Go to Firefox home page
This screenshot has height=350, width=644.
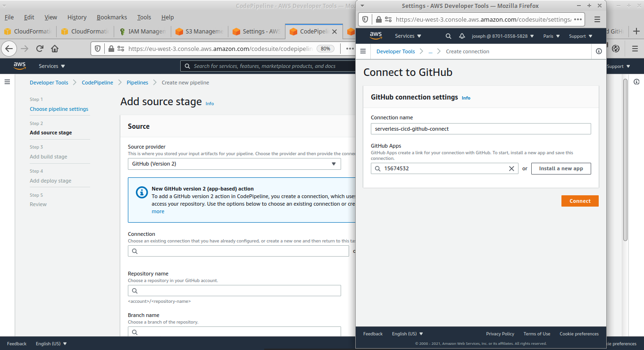tap(55, 49)
